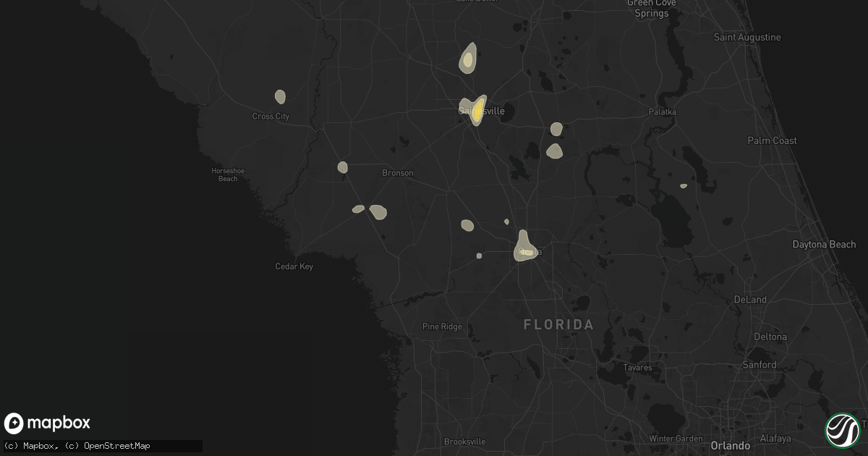868x456 pixels.
Task: Select the Gainesville city label
Action: pyautogui.click(x=482, y=111)
